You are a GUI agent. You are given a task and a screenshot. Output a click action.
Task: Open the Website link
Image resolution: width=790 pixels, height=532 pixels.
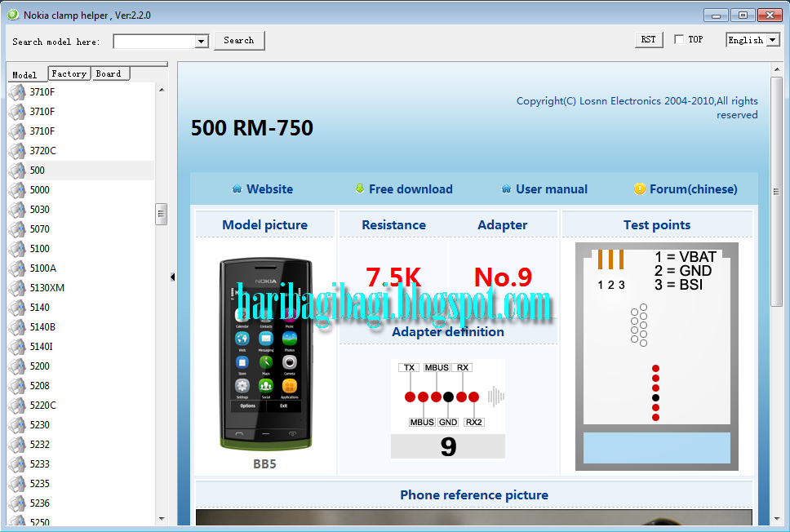click(269, 189)
